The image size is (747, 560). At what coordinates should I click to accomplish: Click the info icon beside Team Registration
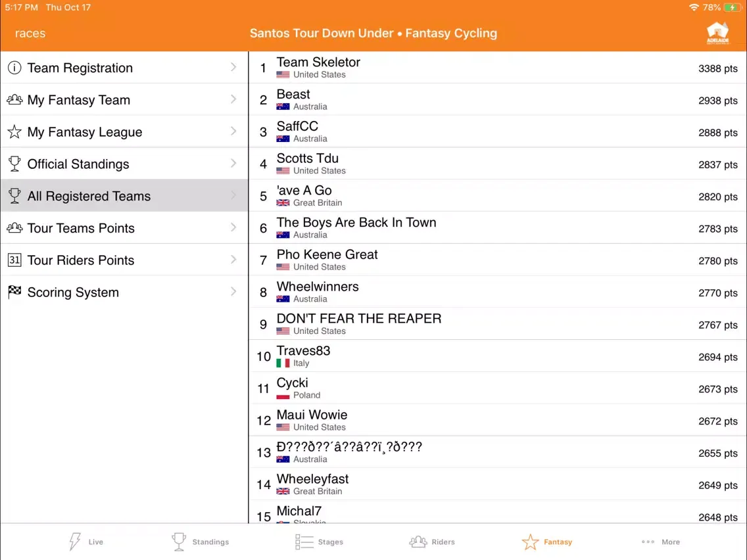[14, 68]
